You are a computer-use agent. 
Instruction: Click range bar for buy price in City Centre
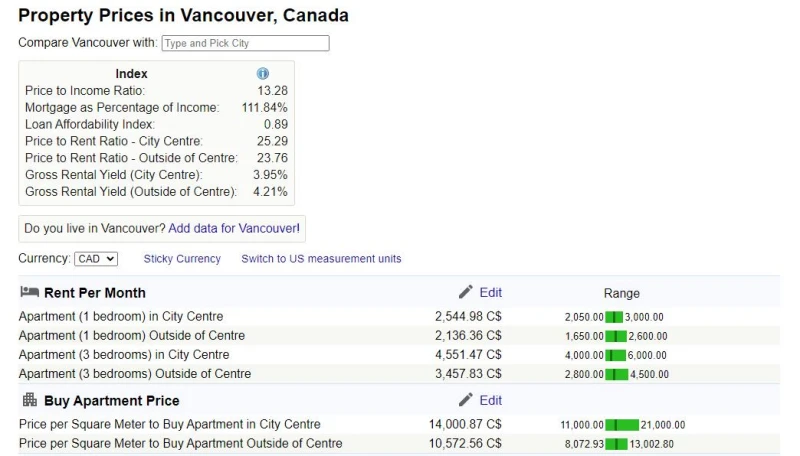[622, 424]
